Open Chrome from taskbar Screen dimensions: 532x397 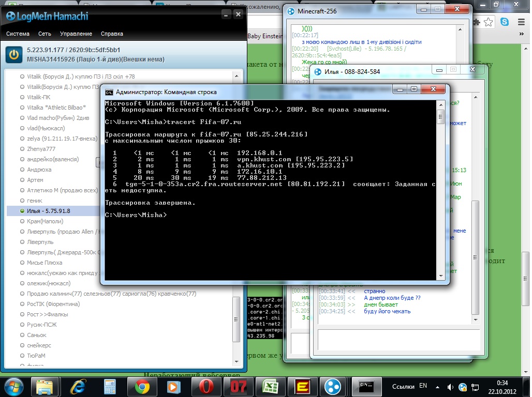click(x=142, y=387)
